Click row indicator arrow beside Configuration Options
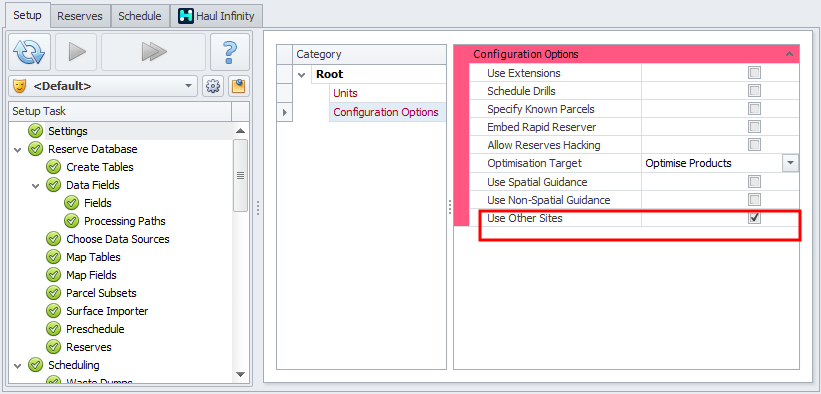 pyautogui.click(x=284, y=112)
